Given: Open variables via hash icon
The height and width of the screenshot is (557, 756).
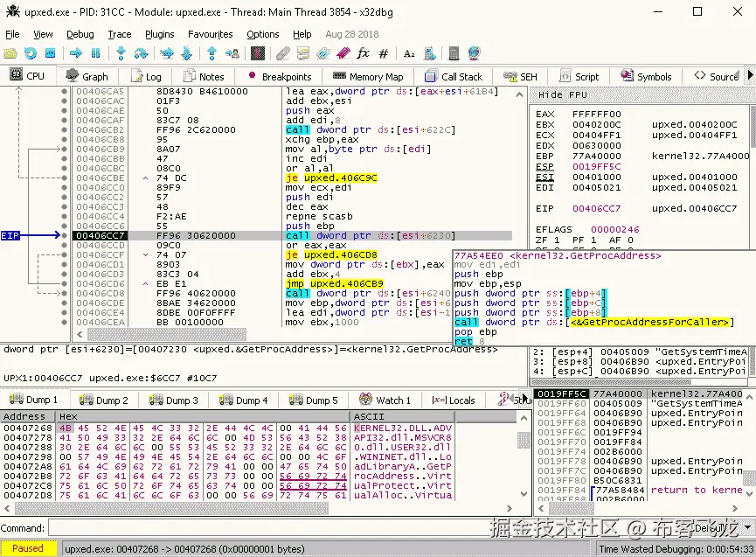Looking at the screenshot, I should click(384, 53).
